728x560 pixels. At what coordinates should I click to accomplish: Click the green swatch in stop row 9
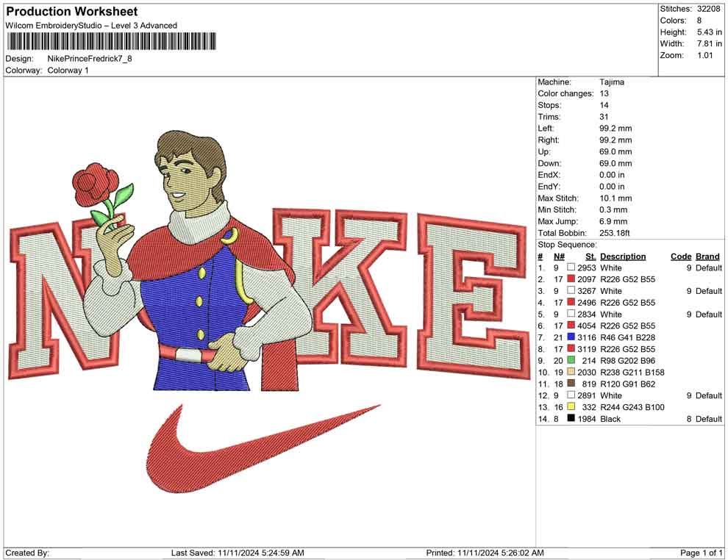pos(571,360)
